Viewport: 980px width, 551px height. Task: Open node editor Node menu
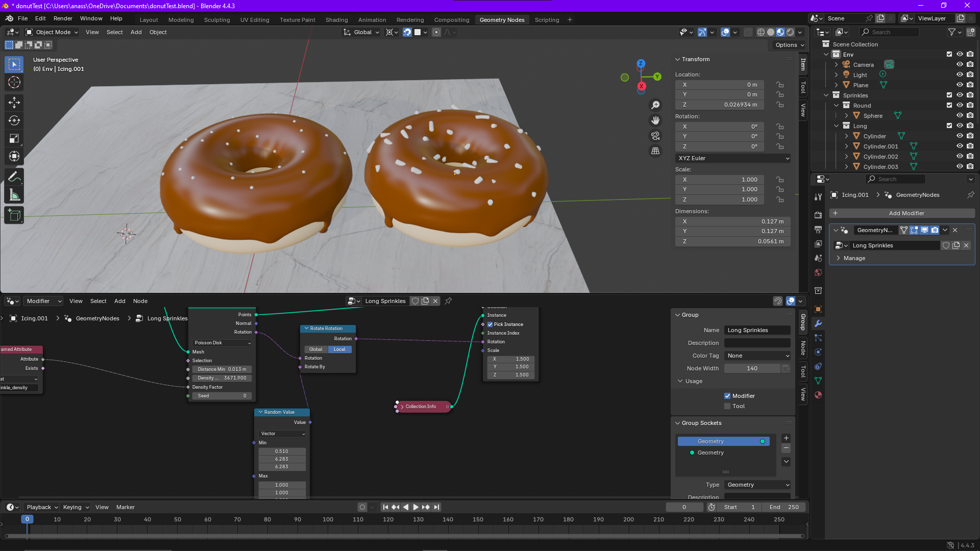140,301
